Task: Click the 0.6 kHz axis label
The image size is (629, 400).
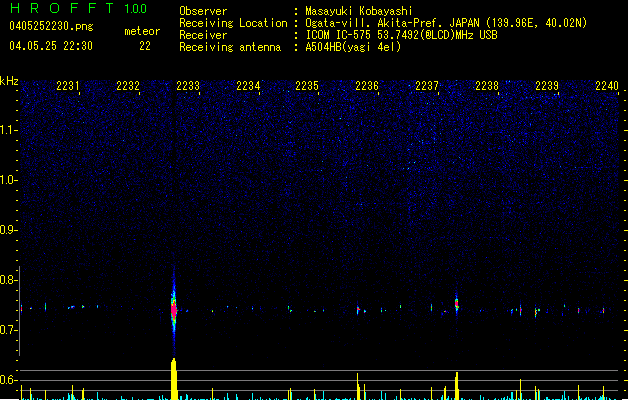Action: point(8,380)
